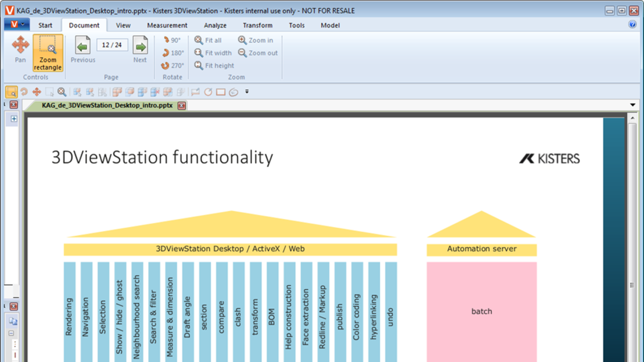644x362 pixels.
Task: Click the orange cubes icon in the quick toolbar
Action: click(x=117, y=92)
